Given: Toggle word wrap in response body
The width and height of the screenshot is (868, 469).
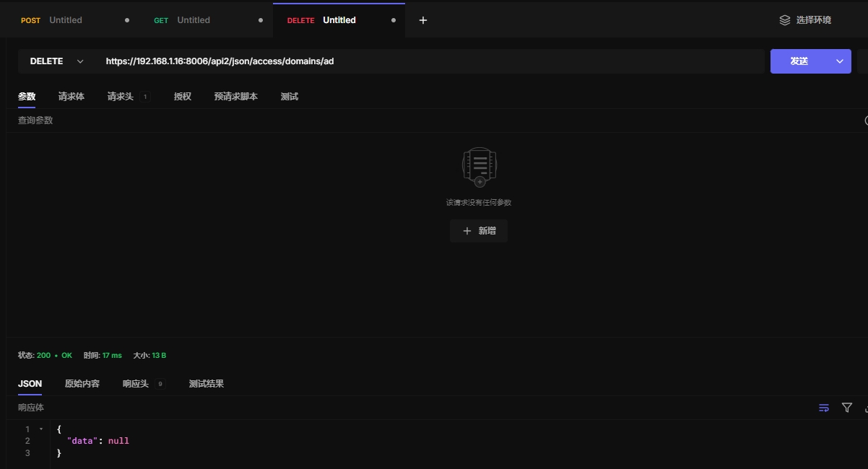Looking at the screenshot, I should (824, 408).
